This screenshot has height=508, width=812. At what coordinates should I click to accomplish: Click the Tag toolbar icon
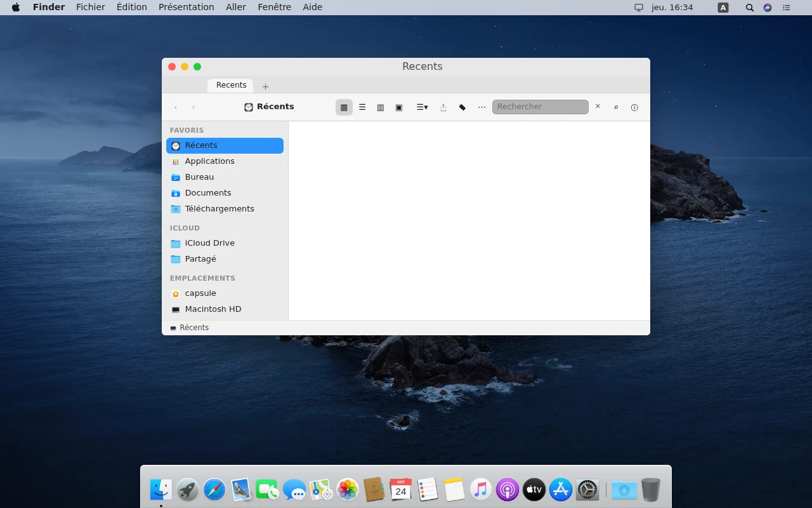coord(462,107)
